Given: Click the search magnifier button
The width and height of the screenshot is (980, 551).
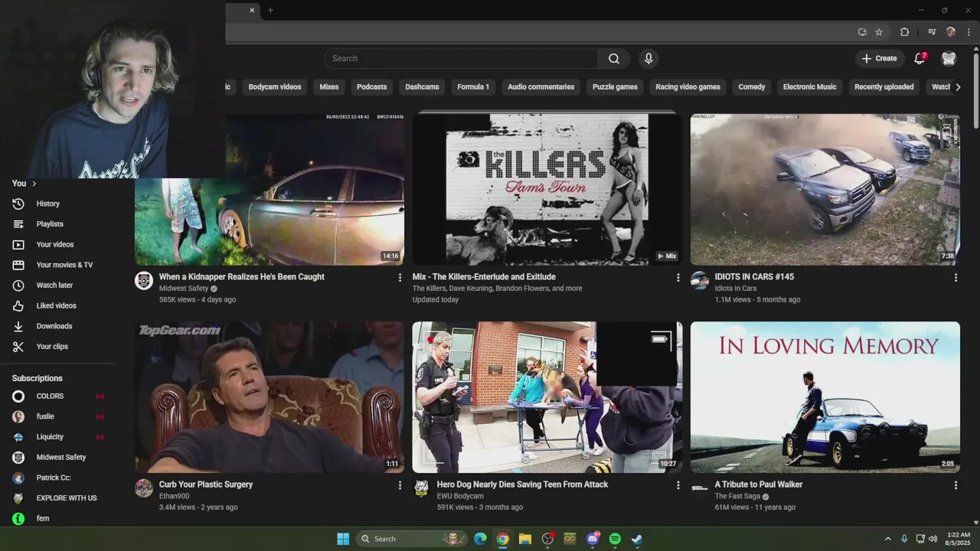Looking at the screenshot, I should pyautogui.click(x=614, y=58).
